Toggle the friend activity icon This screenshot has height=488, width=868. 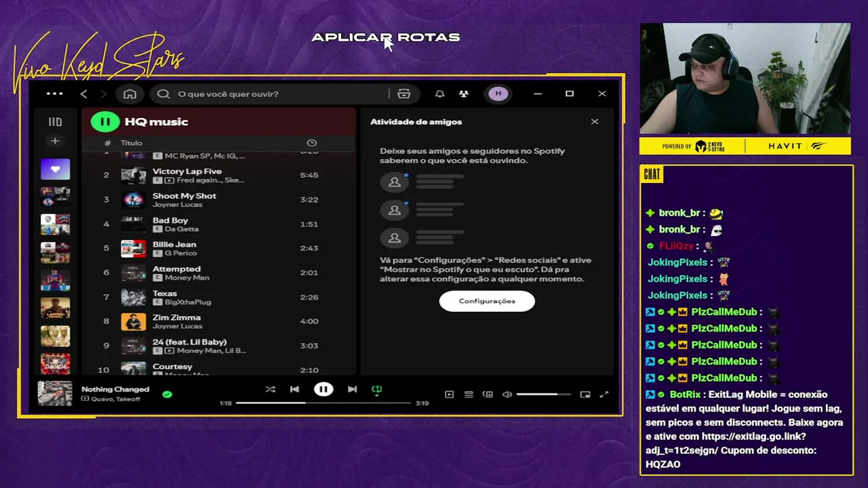click(x=464, y=94)
